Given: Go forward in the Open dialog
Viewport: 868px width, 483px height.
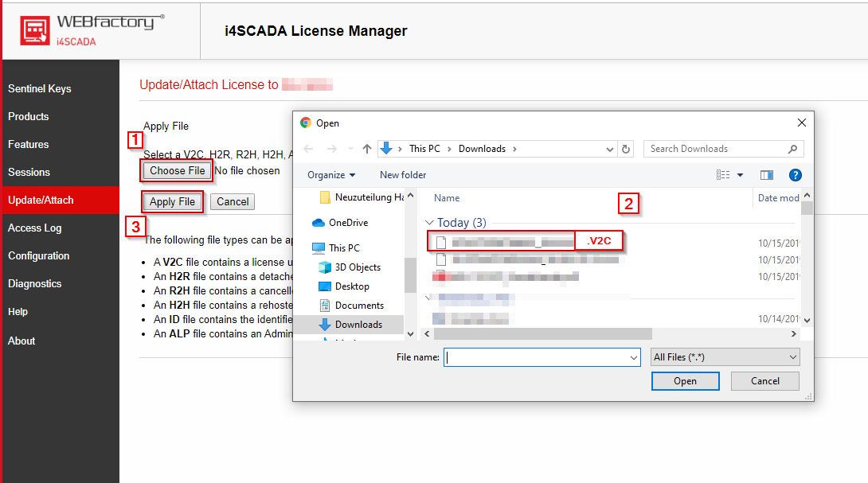Looking at the screenshot, I should pos(331,149).
